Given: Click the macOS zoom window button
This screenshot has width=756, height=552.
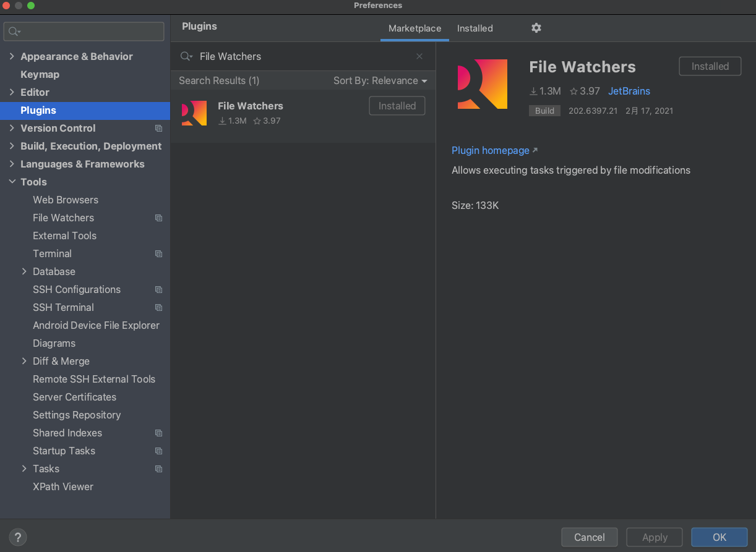Looking at the screenshot, I should (x=31, y=6).
